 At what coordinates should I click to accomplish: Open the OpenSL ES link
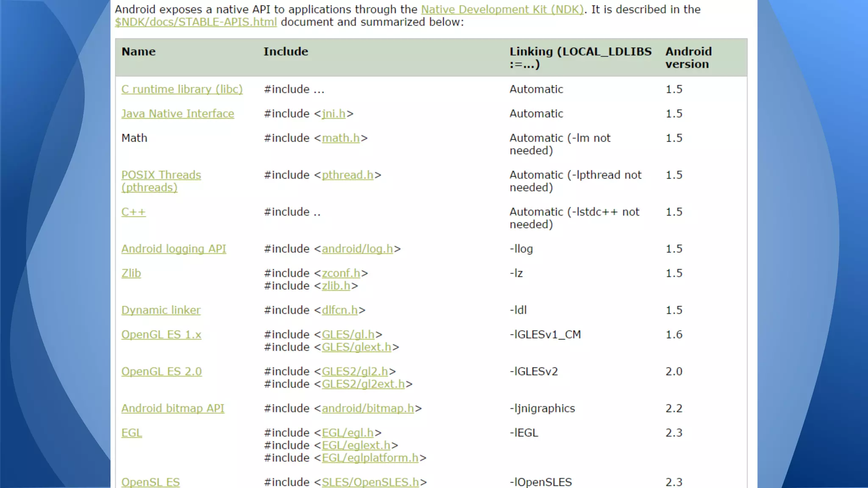click(x=150, y=482)
